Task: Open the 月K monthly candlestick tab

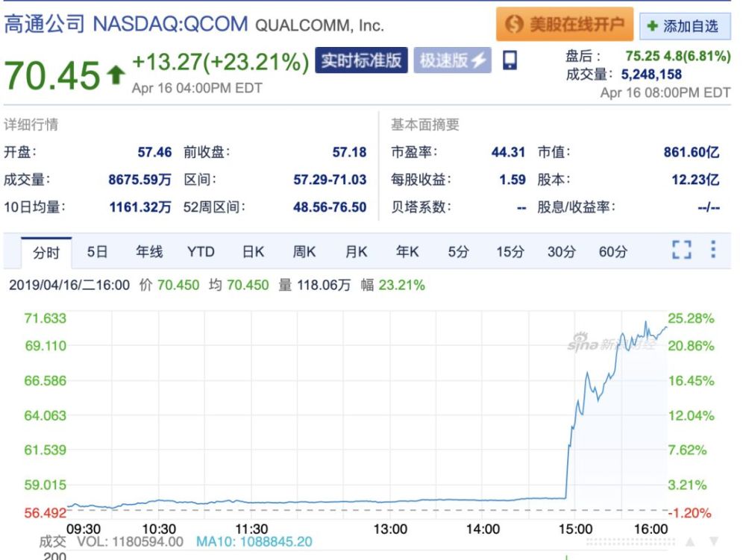Action: (356, 252)
